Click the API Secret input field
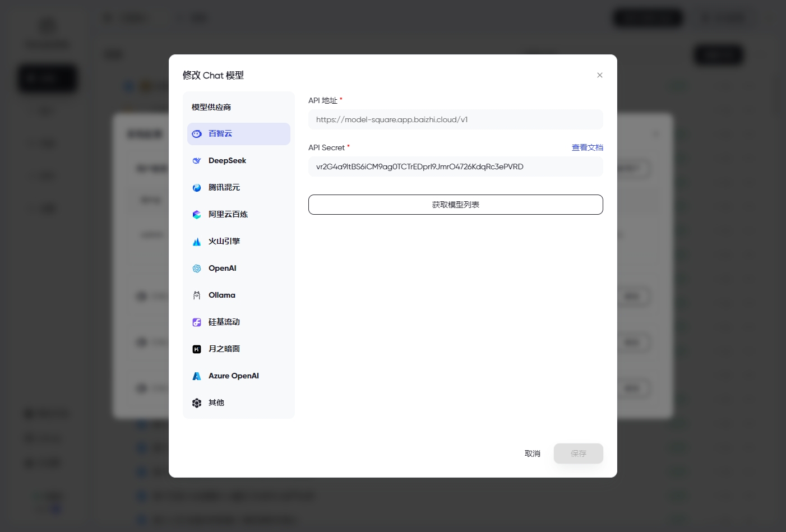 click(x=456, y=166)
